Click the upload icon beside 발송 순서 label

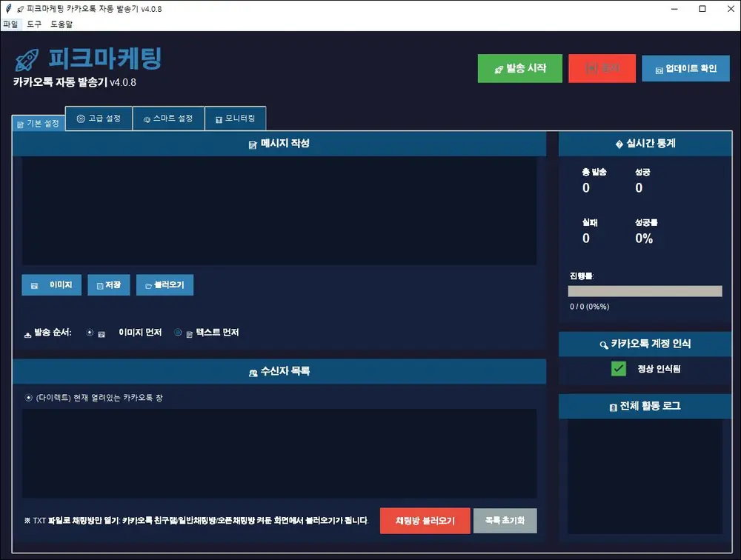click(27, 335)
